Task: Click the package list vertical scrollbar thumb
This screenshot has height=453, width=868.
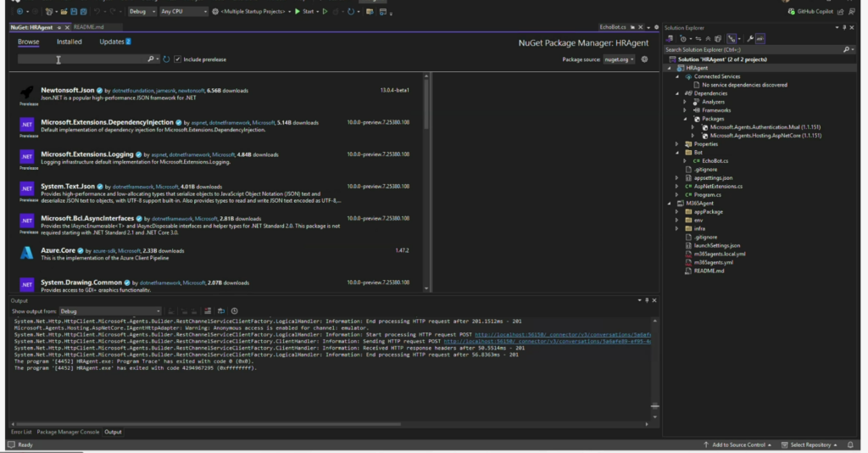Action: pyautogui.click(x=426, y=104)
